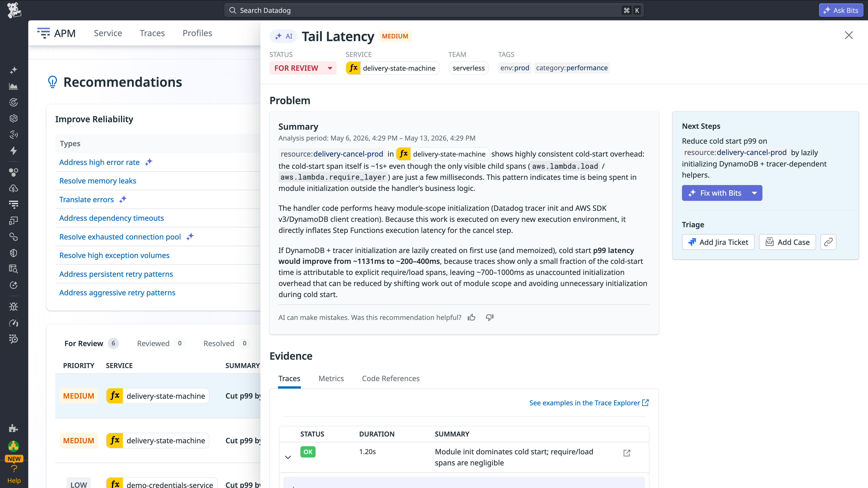This screenshot has height=488, width=868.
Task: Open the Fix with Bits dropdown arrow
Action: (755, 193)
